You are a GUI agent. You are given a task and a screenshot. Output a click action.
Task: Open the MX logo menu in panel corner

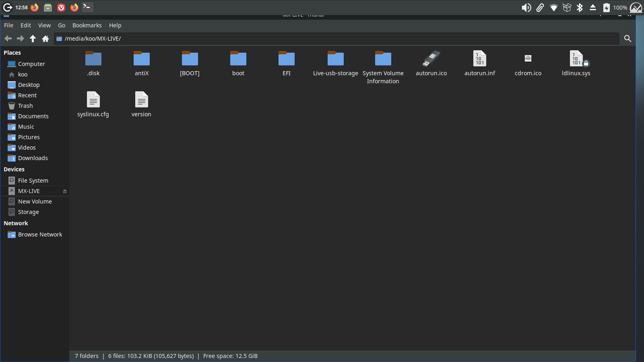pyautogui.click(x=636, y=8)
